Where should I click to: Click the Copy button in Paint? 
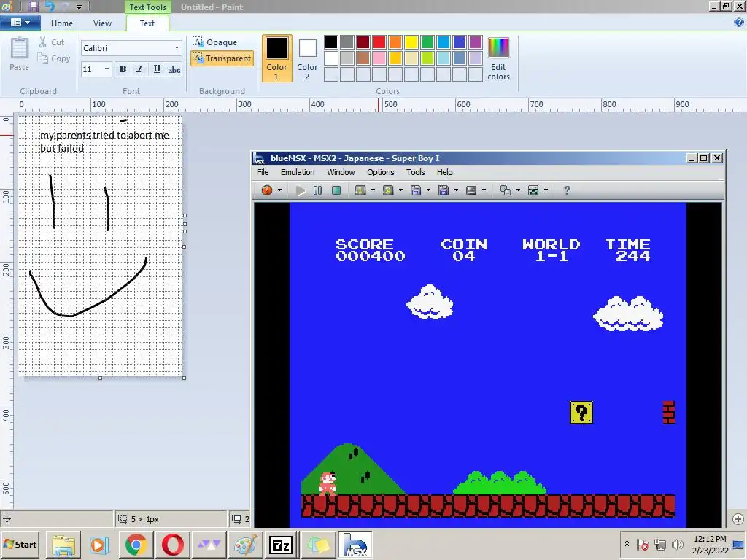tap(54, 58)
